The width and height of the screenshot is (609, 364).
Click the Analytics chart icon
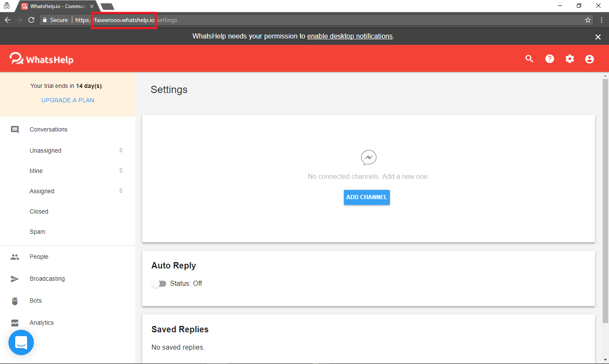click(15, 323)
